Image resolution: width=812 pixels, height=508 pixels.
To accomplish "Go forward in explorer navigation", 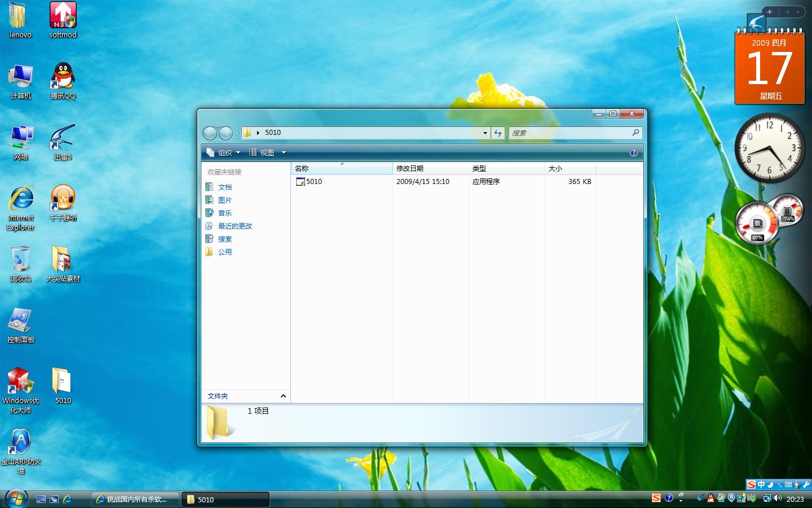I will [226, 133].
